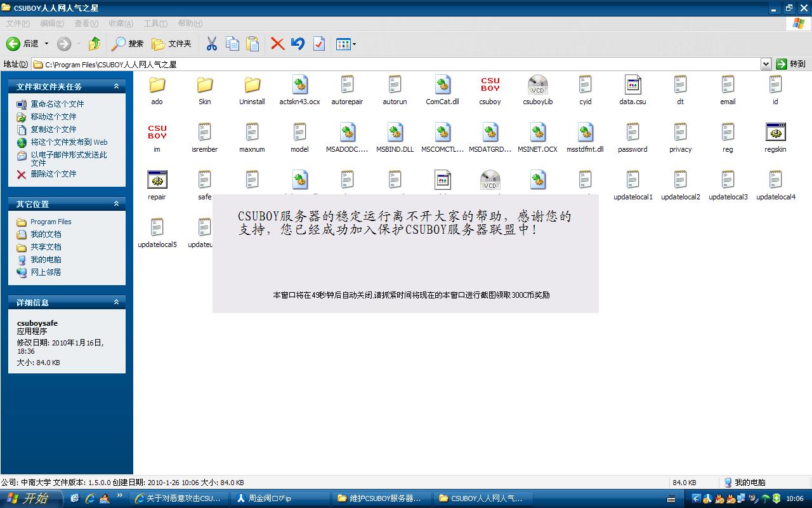The width and height of the screenshot is (812, 508).
Task: Select the data.csu file icon
Action: [632, 84]
